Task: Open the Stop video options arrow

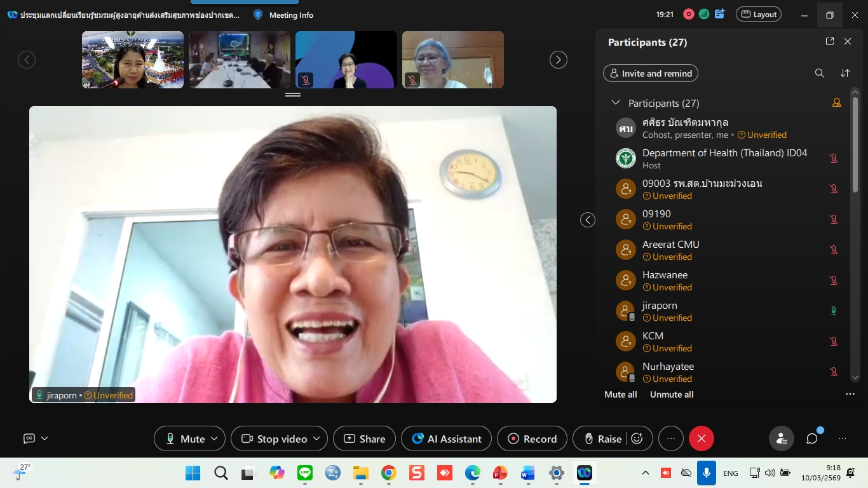Action: 316,438
